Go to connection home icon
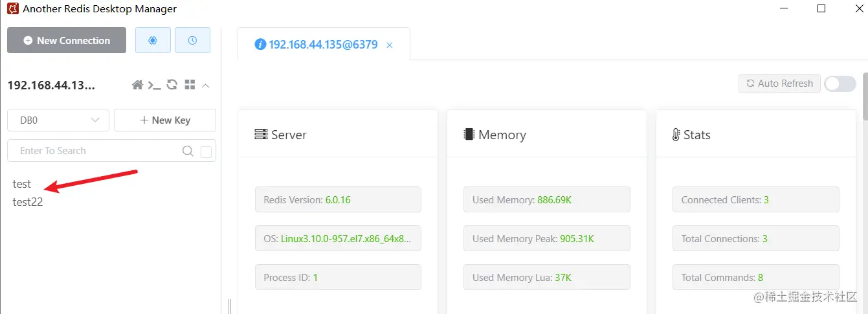The height and width of the screenshot is (314, 868). 137,85
